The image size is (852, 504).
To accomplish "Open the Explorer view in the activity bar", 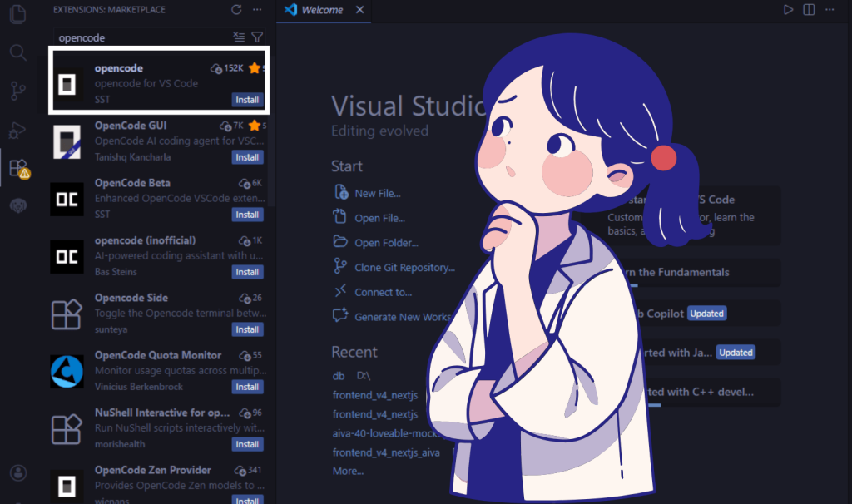I will [17, 13].
